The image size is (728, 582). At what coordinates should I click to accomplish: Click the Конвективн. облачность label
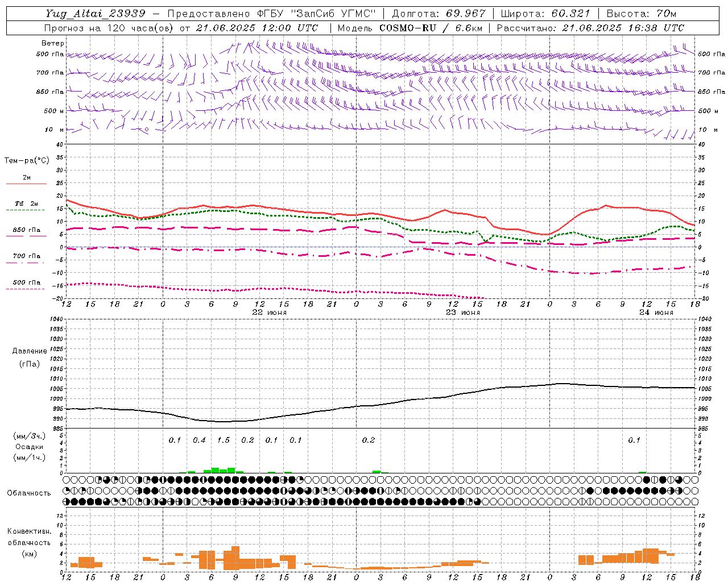pos(29,537)
